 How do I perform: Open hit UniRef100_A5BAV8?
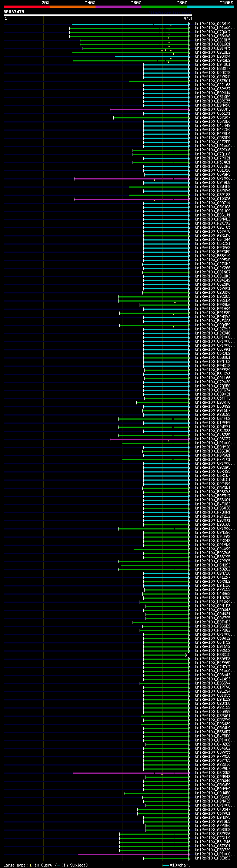pyautogui.click(x=213, y=36)
